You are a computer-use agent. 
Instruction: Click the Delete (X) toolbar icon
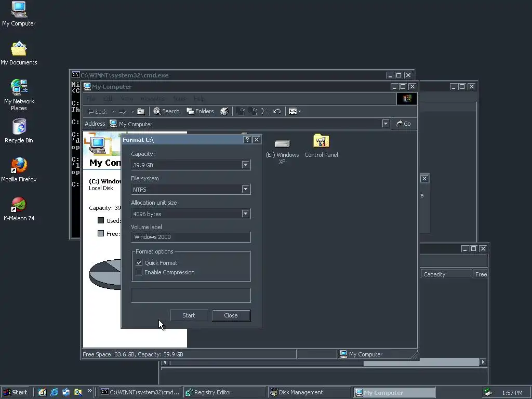tap(264, 111)
